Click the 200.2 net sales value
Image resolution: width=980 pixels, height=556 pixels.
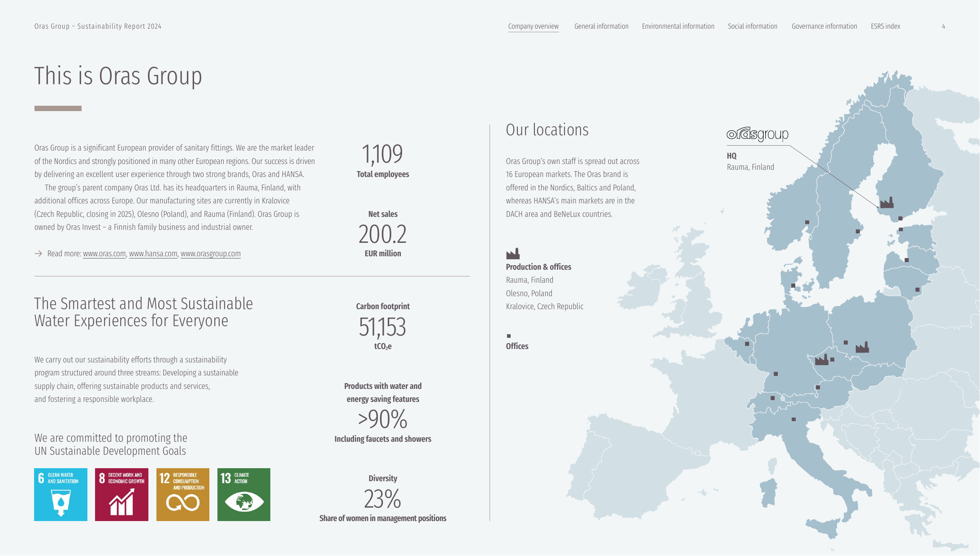(382, 234)
